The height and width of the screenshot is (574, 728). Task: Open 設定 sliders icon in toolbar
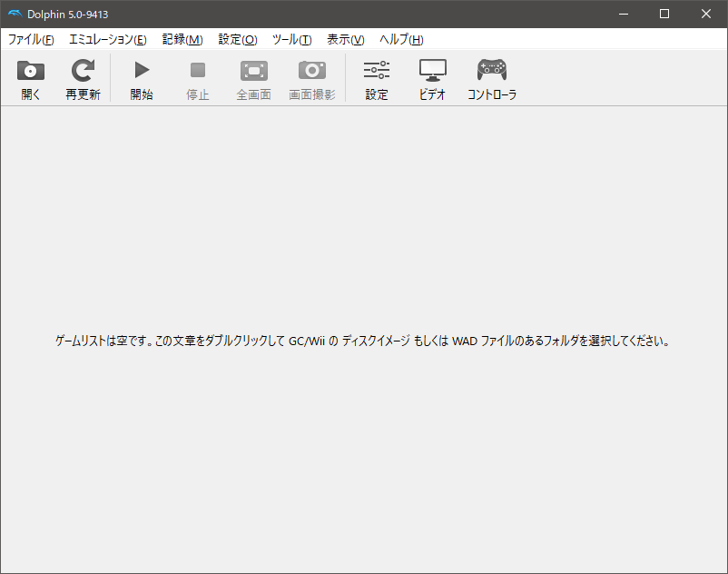point(377,70)
